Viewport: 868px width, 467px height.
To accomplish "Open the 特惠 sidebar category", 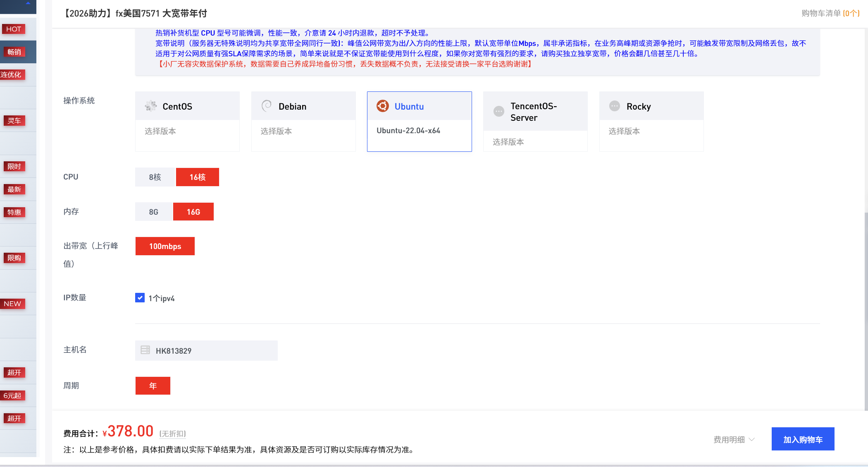I will [x=14, y=212].
